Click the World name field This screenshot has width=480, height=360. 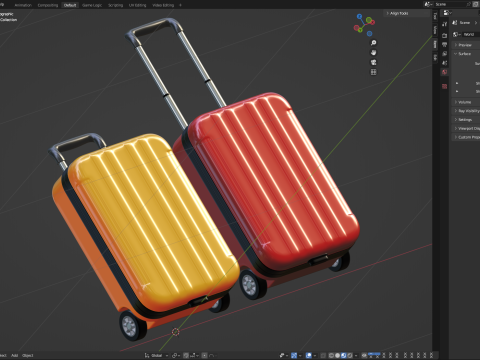(x=471, y=34)
